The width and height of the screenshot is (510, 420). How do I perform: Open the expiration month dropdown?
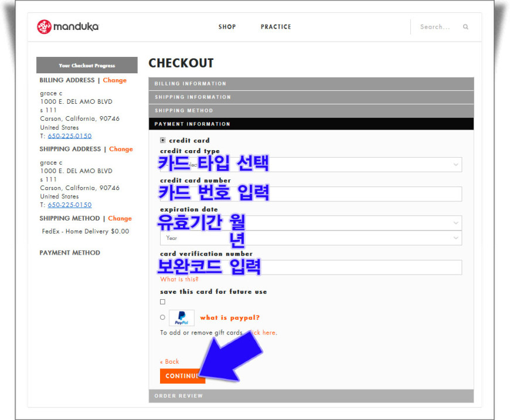[311, 223]
